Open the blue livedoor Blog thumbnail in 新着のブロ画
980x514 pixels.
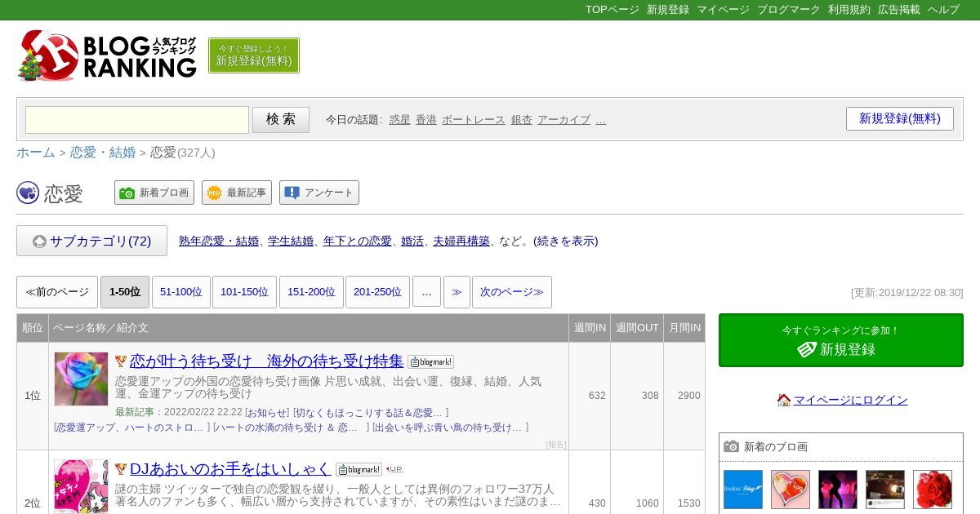(743, 490)
